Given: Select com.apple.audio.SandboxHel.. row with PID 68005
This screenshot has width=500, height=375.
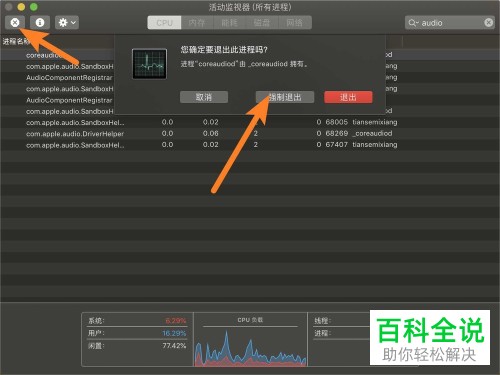Looking at the screenshot, I should click(250, 122).
